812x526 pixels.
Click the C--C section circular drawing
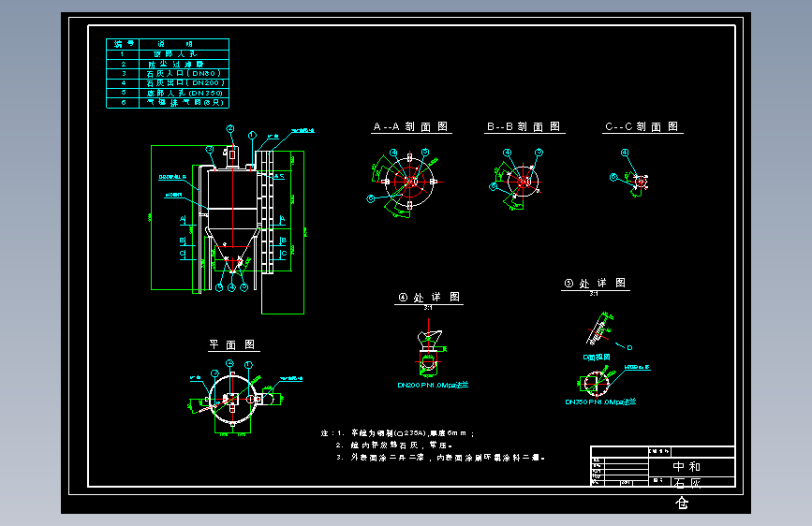[x=642, y=182]
